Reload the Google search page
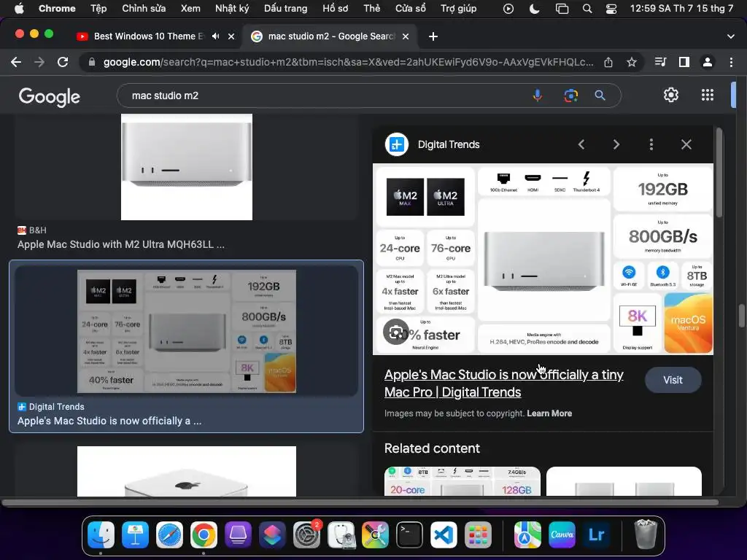 63,63
